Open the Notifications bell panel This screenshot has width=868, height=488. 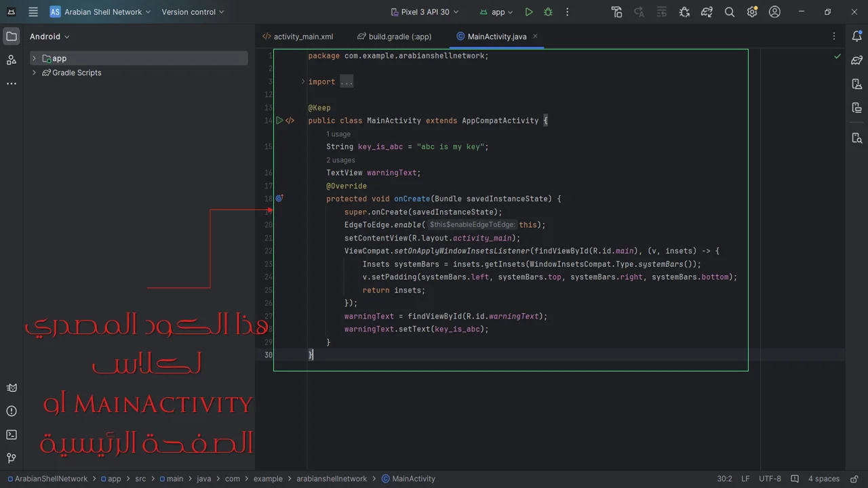click(x=856, y=37)
